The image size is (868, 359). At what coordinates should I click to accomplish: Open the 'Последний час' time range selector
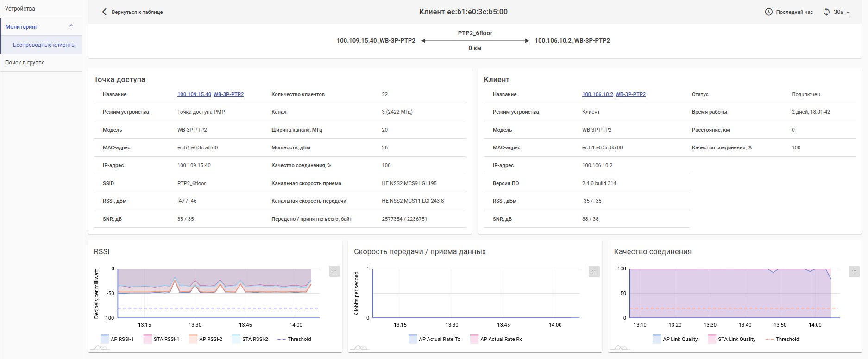(x=794, y=12)
